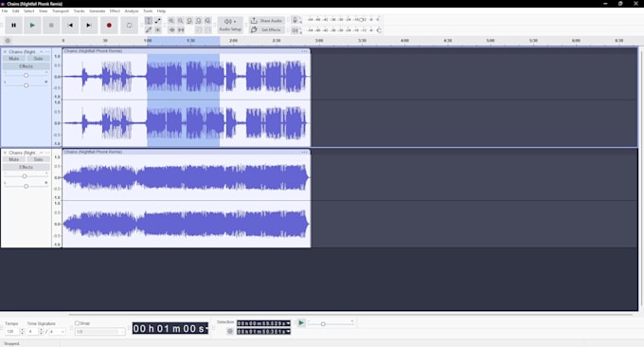The image size is (644, 347).
Task: Choose the Envelope tool
Action: (x=158, y=21)
